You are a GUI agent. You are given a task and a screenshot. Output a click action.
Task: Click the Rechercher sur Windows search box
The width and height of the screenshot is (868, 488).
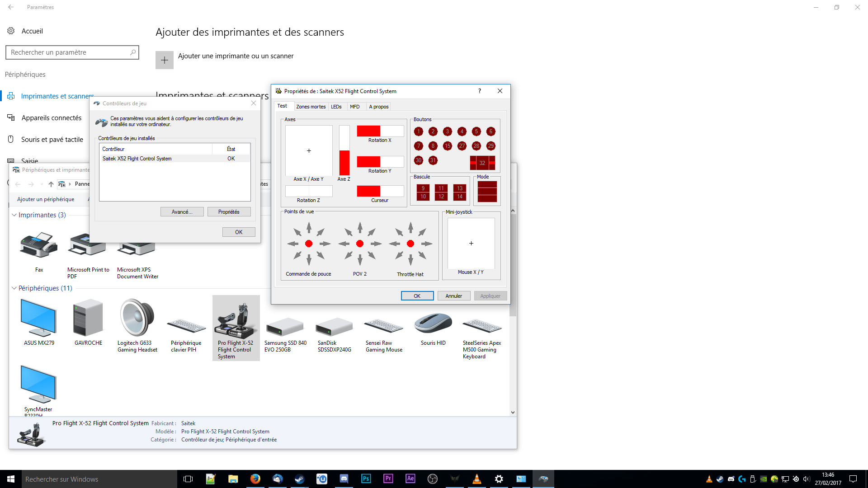pos(99,479)
